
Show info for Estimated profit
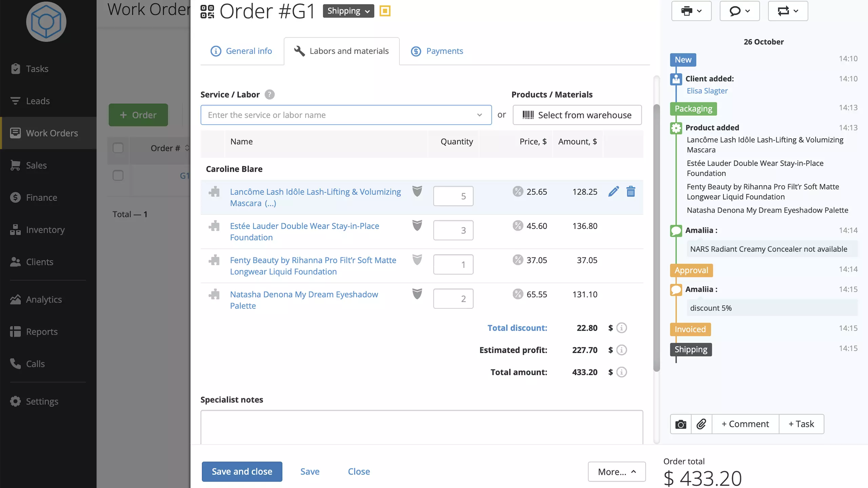pos(622,350)
